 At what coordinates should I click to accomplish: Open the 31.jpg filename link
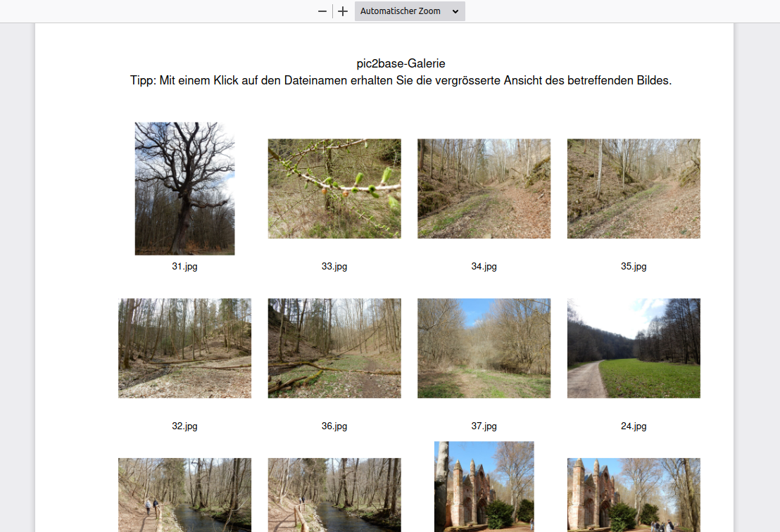point(184,267)
